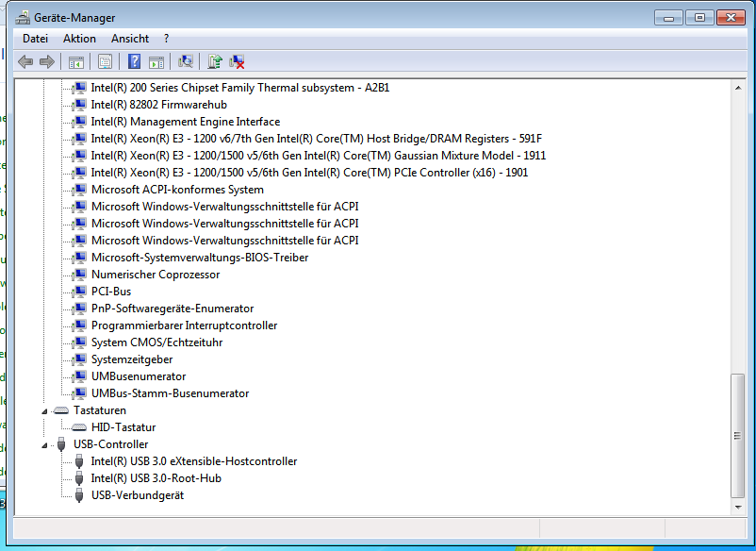Open the Properties toolbar icon

[x=105, y=61]
